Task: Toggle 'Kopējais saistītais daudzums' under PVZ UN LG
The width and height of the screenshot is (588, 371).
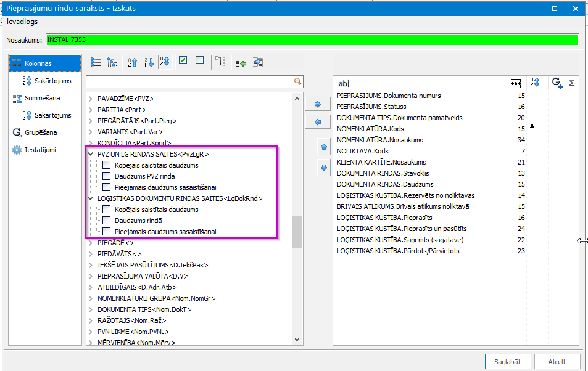Action: pos(107,165)
